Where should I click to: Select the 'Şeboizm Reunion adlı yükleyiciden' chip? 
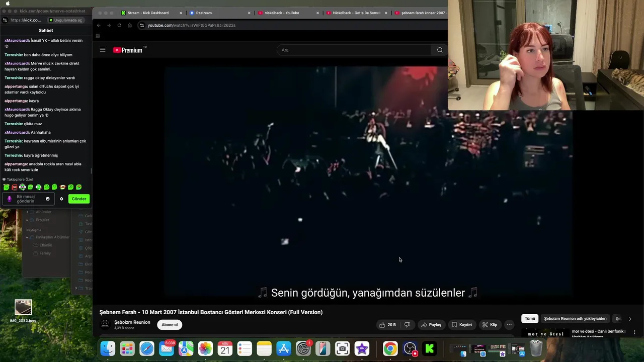click(575, 318)
